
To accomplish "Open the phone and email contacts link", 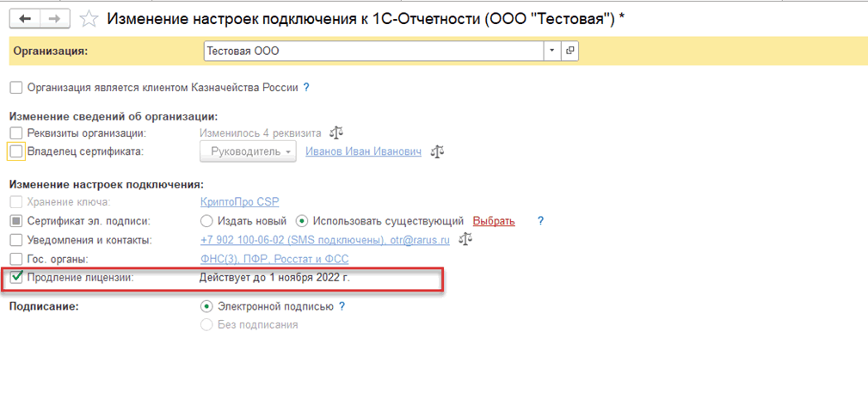I will 324,240.
